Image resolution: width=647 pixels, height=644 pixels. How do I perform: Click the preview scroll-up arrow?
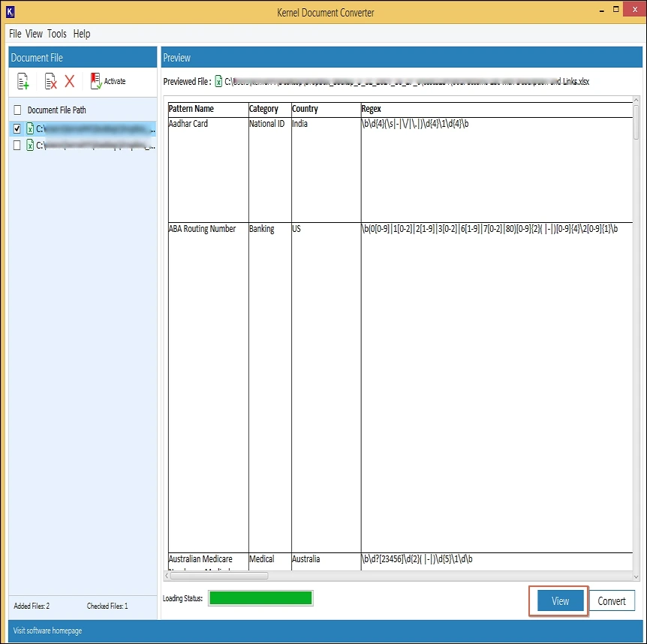coord(636,101)
